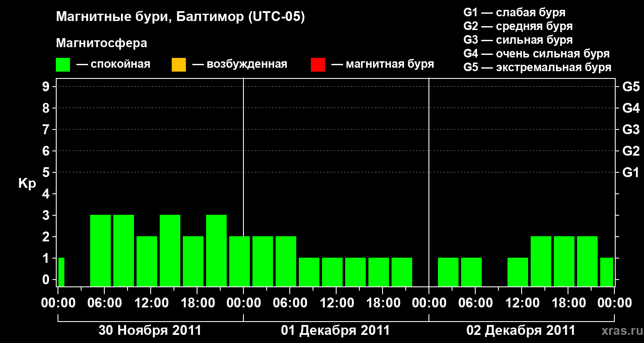
Task: Click the line 'G4 — очень сильная буря'
Action: [536, 54]
